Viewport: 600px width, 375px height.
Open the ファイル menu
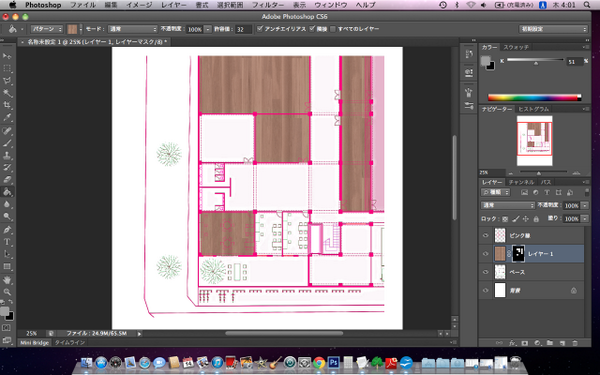tap(83, 5)
